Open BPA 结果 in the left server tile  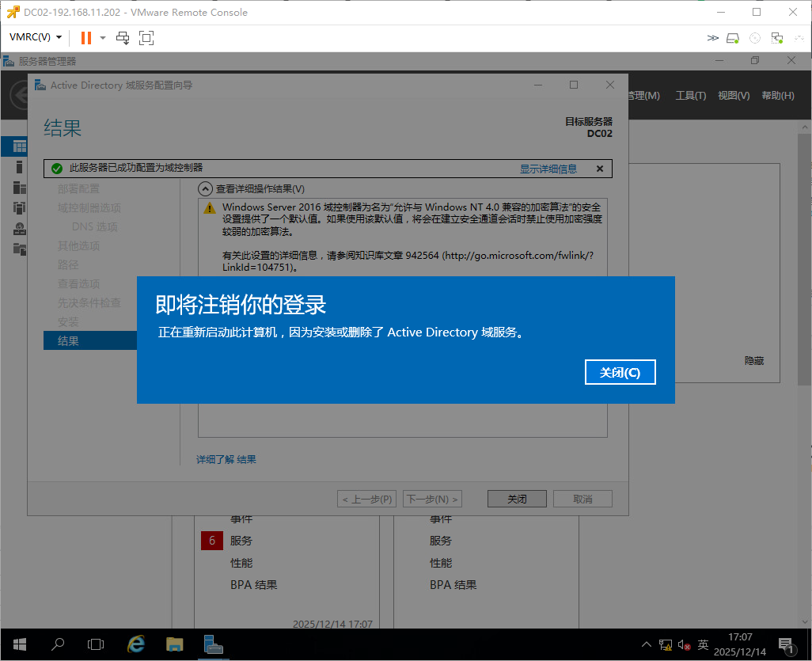254,585
